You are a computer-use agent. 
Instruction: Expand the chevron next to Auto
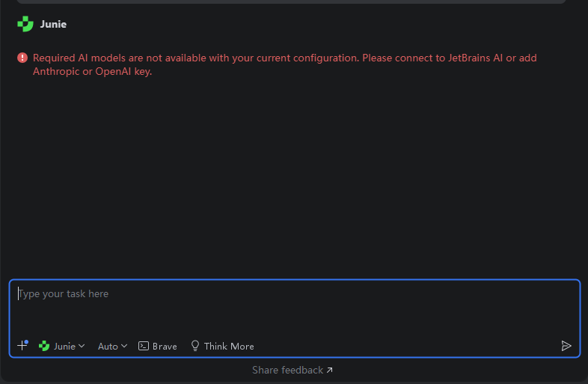coord(124,346)
